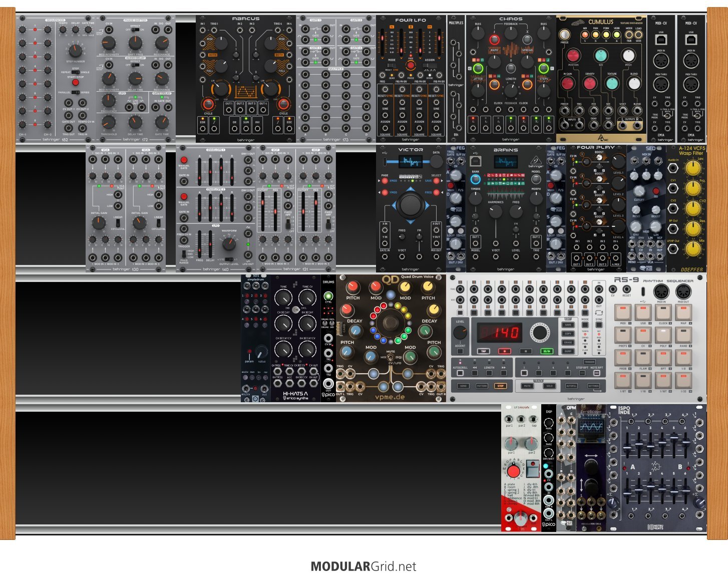Click the vpme.de logo on QD module
The height and width of the screenshot is (577, 728).
click(391, 396)
